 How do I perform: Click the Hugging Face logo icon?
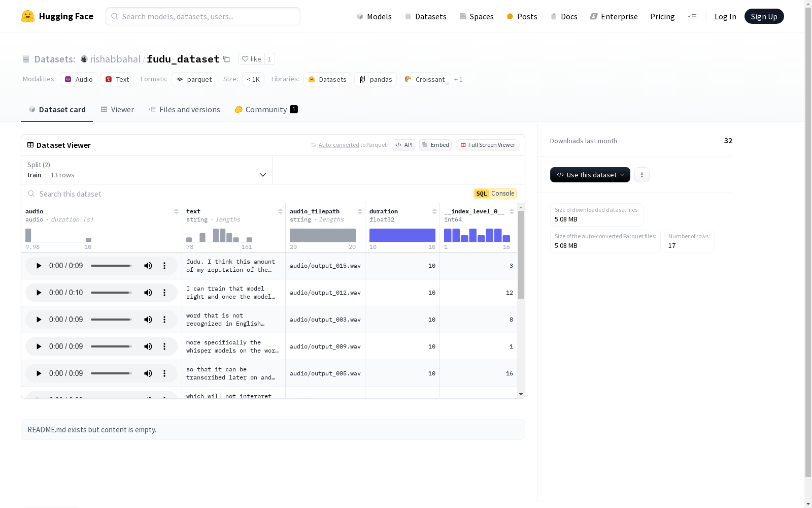point(28,16)
